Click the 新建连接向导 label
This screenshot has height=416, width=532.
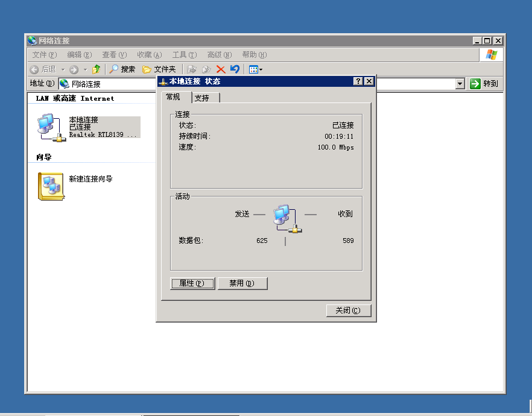(x=90, y=178)
